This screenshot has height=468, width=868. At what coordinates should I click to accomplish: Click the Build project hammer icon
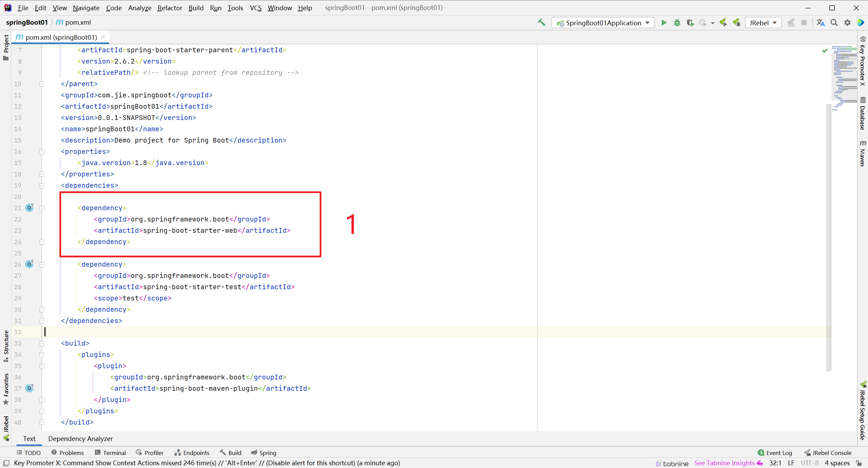tap(541, 23)
